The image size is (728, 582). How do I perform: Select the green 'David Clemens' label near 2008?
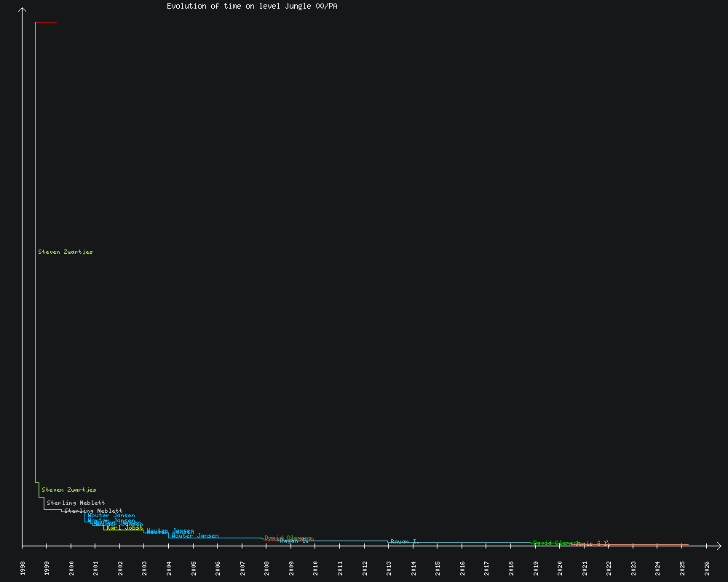[288, 538]
